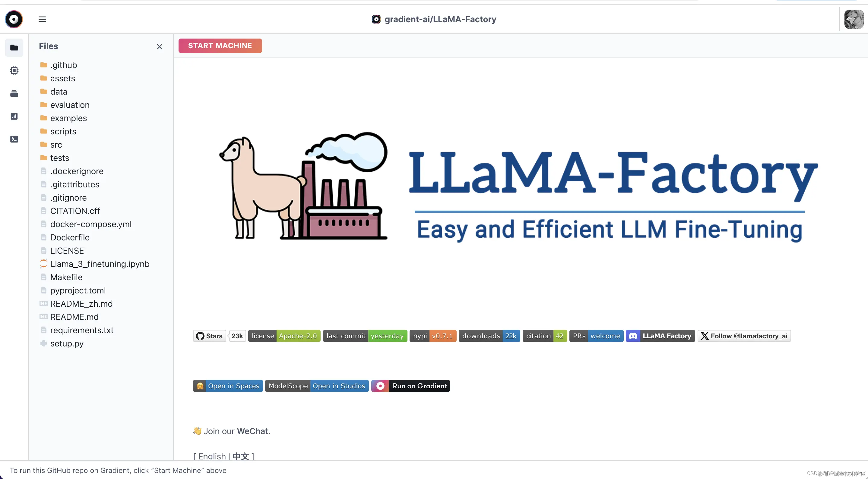Open the metrics chart icon in the sidebar

coord(14,116)
